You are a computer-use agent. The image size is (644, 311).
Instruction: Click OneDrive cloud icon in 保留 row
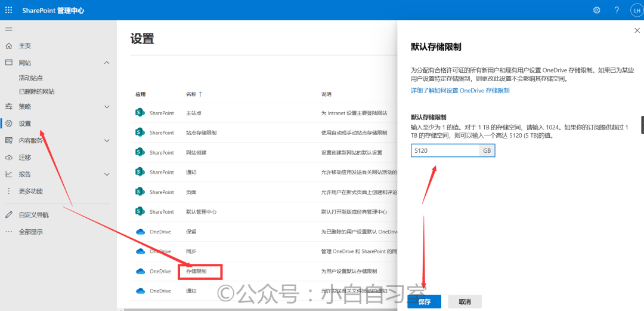tap(141, 232)
